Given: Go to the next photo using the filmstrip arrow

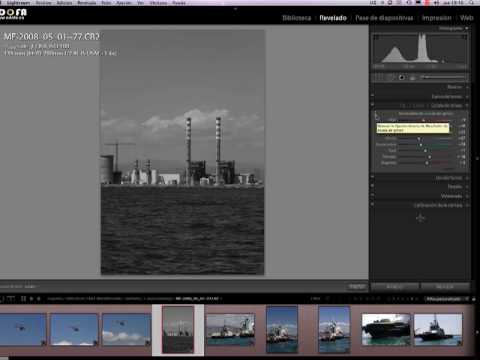Looking at the screenshot, I should [x=39, y=299].
